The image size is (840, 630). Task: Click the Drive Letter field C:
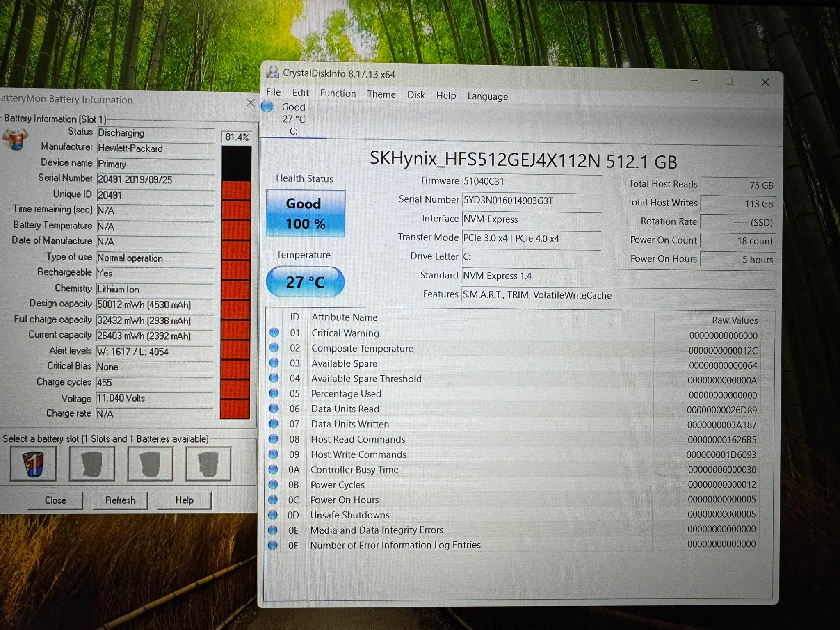coord(532,257)
